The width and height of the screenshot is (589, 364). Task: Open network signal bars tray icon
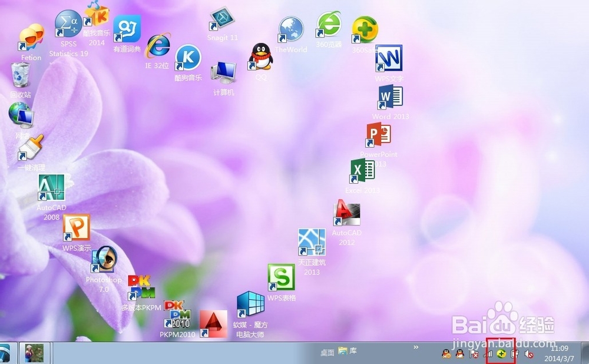488,353
